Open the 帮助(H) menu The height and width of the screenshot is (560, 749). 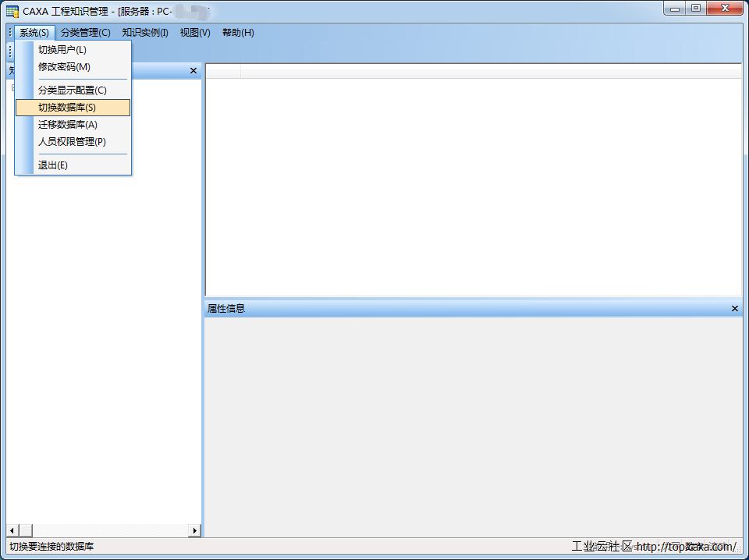238,33
